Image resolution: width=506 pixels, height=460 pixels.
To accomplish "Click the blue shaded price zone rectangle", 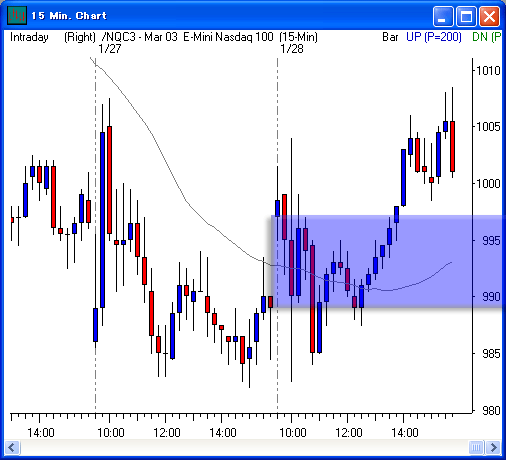I will [387, 261].
